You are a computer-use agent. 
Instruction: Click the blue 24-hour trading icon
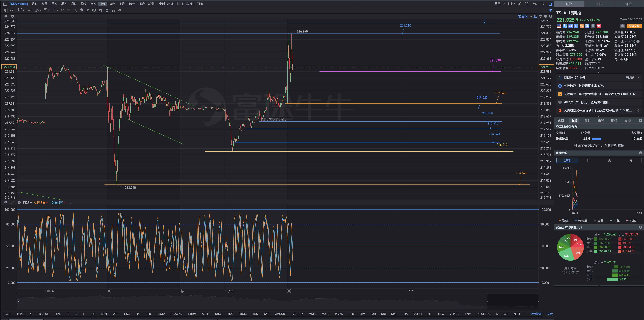point(570,26)
